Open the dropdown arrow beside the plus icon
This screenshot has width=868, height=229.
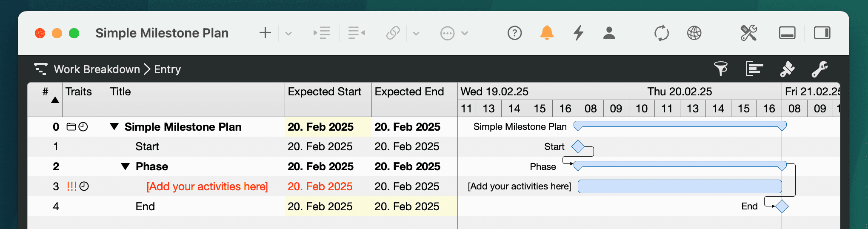coord(288,33)
